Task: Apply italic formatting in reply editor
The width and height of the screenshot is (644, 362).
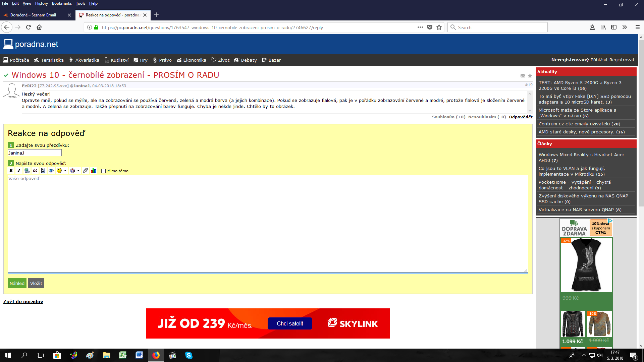Action: 19,171
